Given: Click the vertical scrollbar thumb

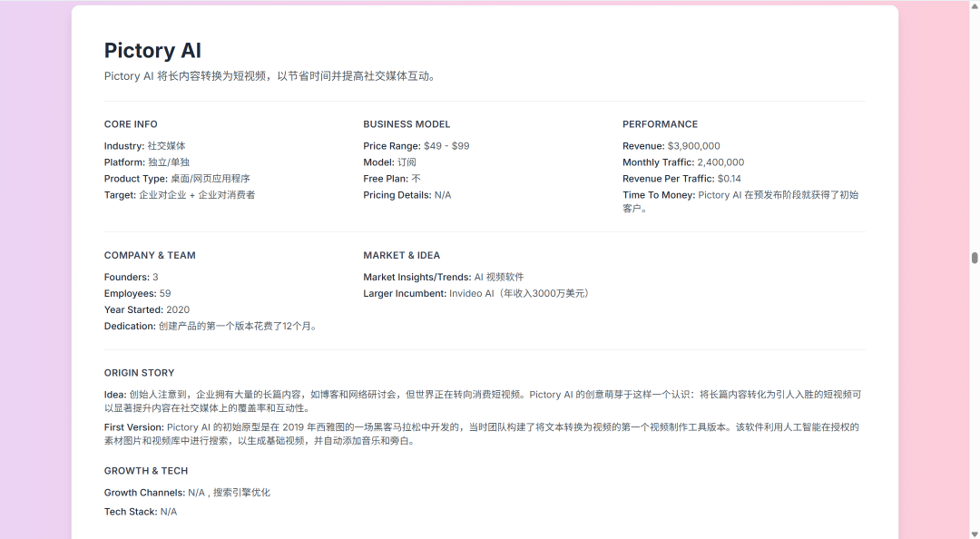Looking at the screenshot, I should coord(974,258).
